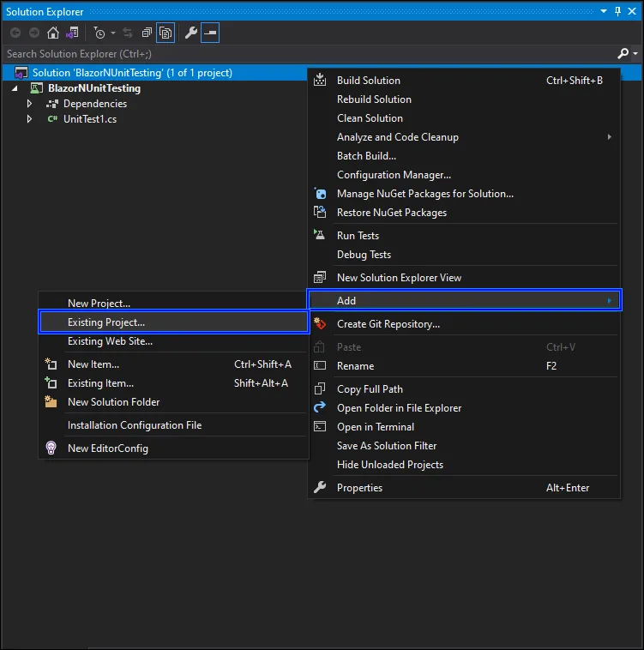Click the Properties wrench in context menu
This screenshot has height=650, width=644.
[320, 487]
